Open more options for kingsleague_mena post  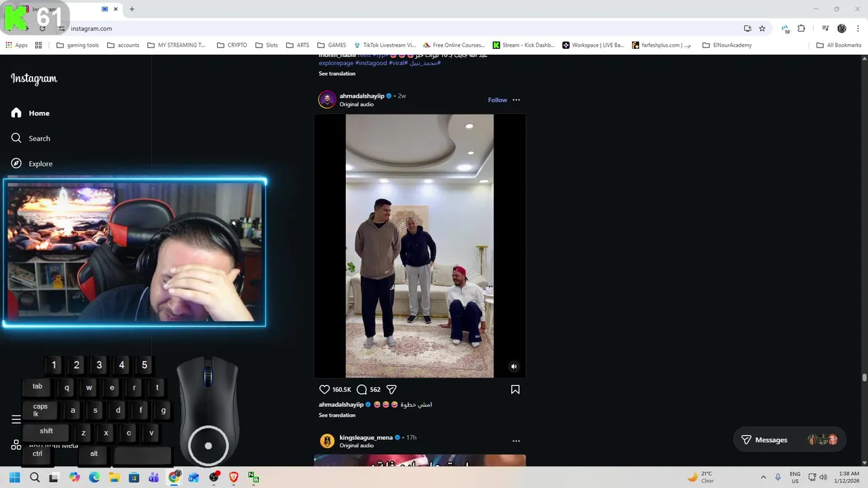click(516, 441)
